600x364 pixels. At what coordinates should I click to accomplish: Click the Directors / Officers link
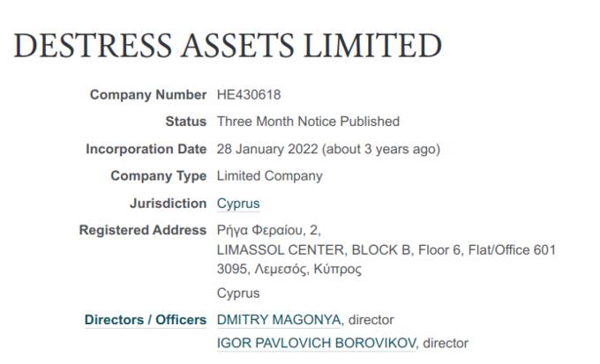point(146,320)
